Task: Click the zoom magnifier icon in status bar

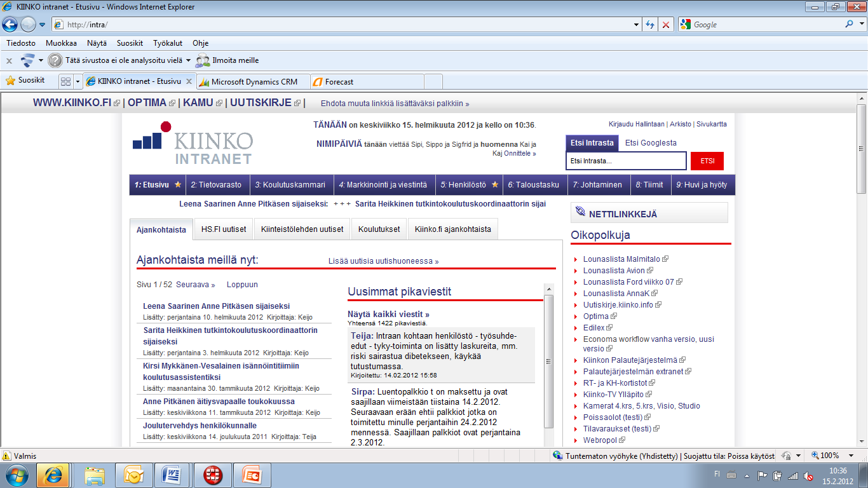Action: click(x=815, y=456)
